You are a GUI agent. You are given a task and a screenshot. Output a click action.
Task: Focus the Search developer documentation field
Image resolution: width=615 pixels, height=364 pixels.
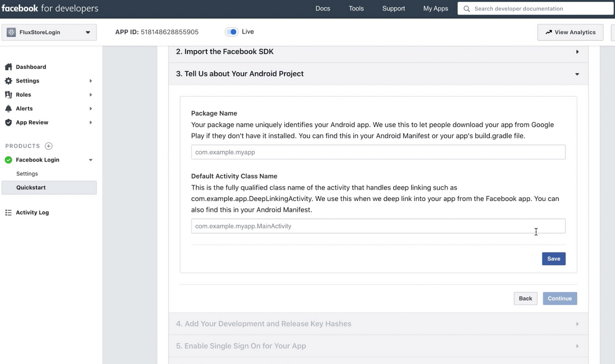(x=536, y=9)
